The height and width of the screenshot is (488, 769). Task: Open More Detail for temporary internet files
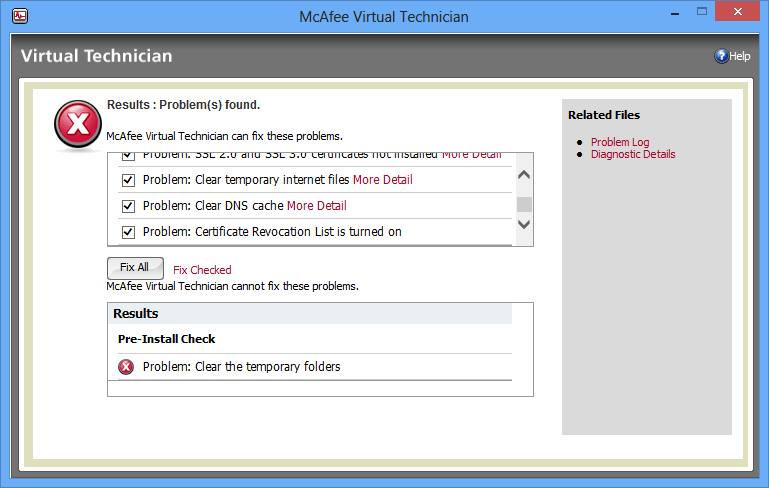tap(383, 180)
